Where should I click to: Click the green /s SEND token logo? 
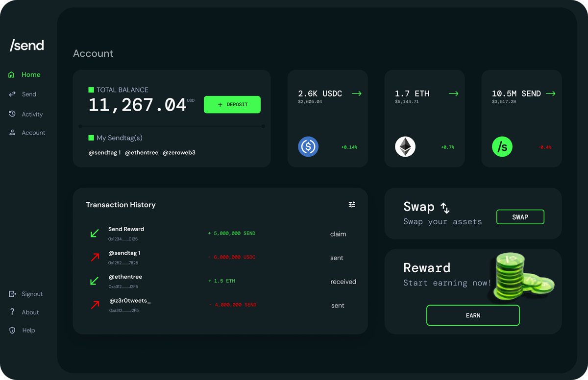pos(502,146)
